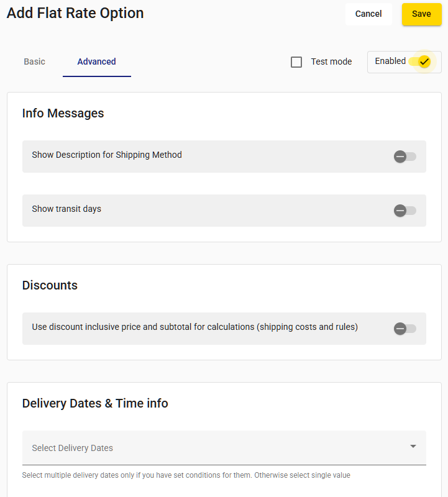Click the Discounts section heading

[50, 285]
